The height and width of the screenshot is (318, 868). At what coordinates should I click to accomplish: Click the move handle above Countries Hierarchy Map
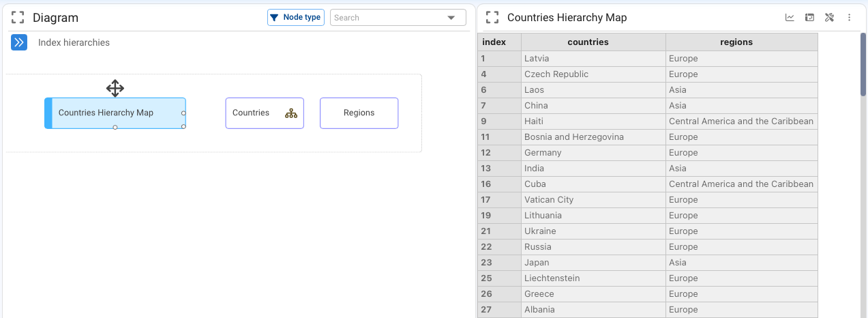coord(115,88)
